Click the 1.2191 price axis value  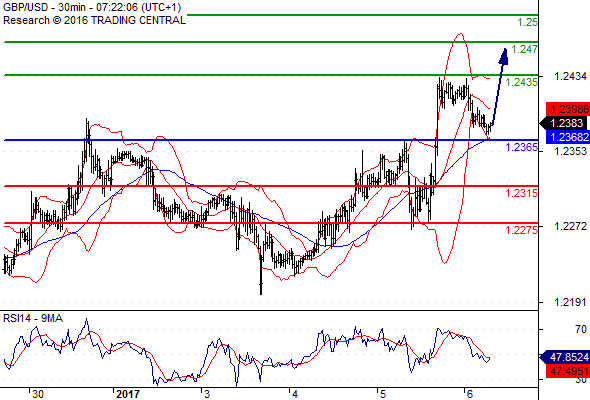570,302
